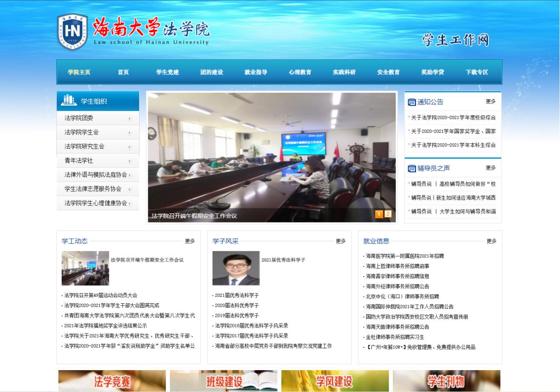Click the arrow icon beside 法学院团委
The image size is (560, 392).
click(129, 118)
